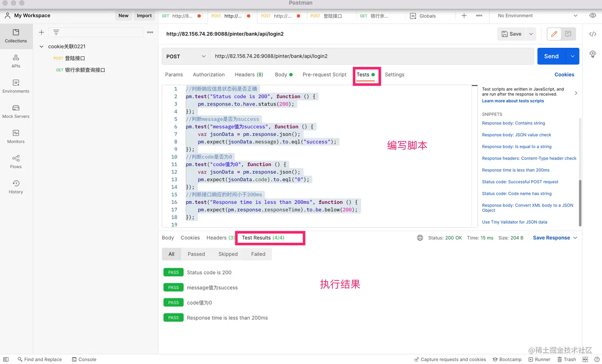The height and width of the screenshot is (364, 602).
Task: Click the environment quick look eye icon
Action: 592,16
